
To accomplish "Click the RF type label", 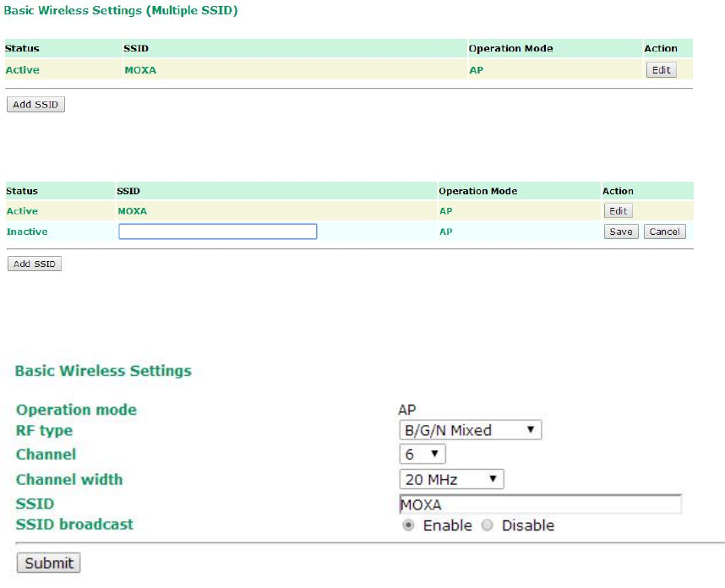I will tap(45, 431).
